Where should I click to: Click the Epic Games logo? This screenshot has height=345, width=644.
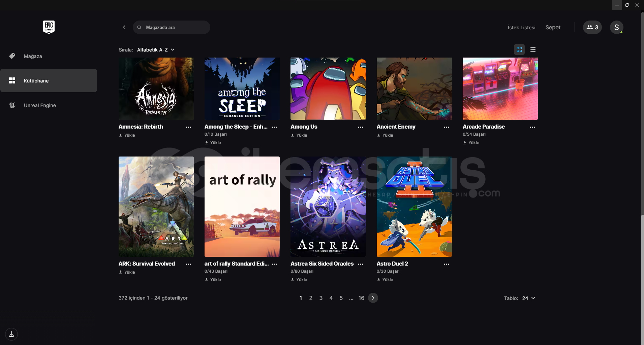tap(49, 27)
